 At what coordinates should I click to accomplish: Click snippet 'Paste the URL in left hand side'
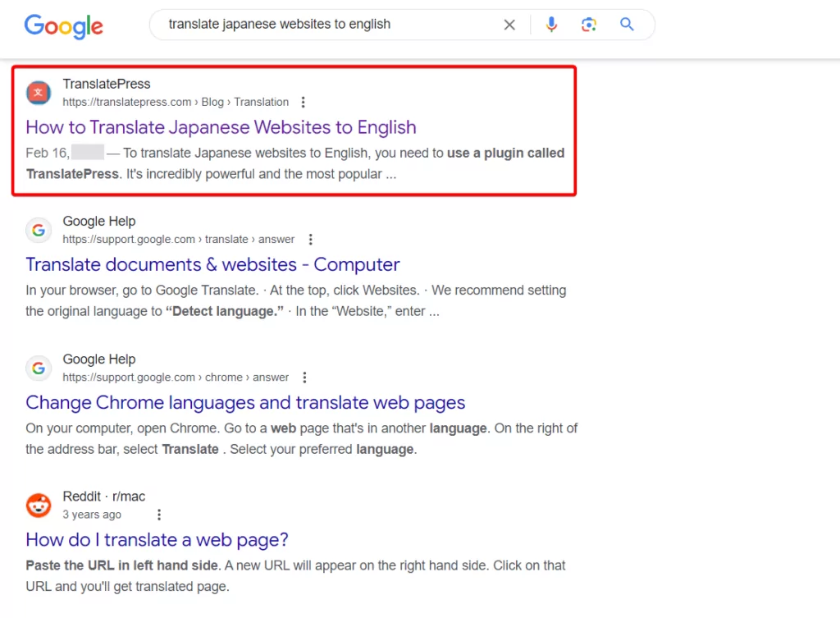pos(121,565)
